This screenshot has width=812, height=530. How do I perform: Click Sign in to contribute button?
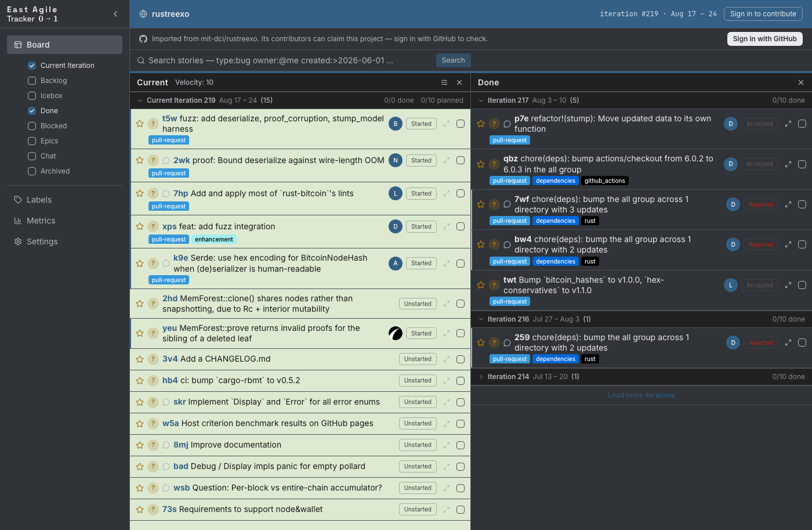[763, 14]
